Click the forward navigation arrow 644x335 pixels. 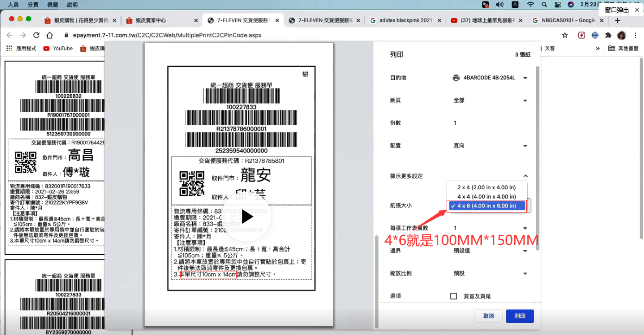click(x=23, y=35)
